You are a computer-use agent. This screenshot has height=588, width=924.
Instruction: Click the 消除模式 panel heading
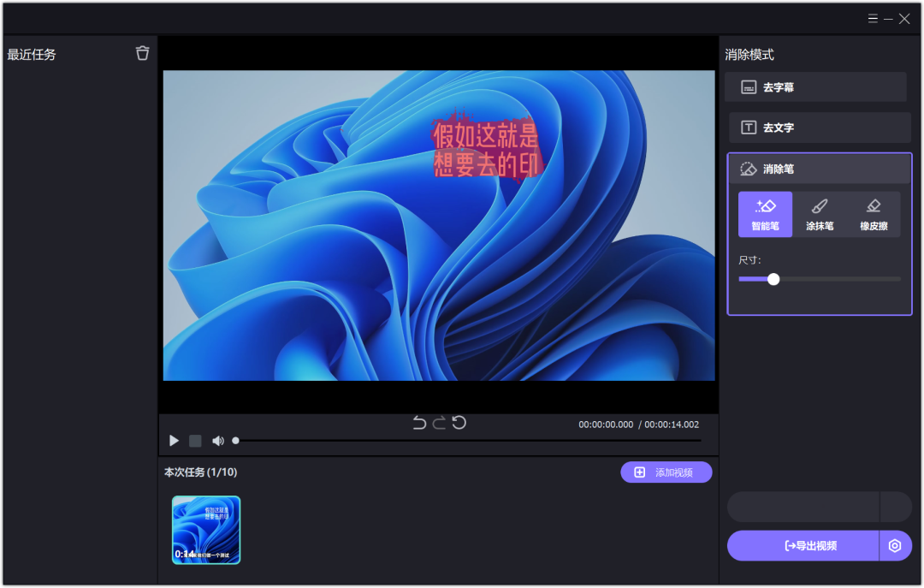tap(749, 55)
